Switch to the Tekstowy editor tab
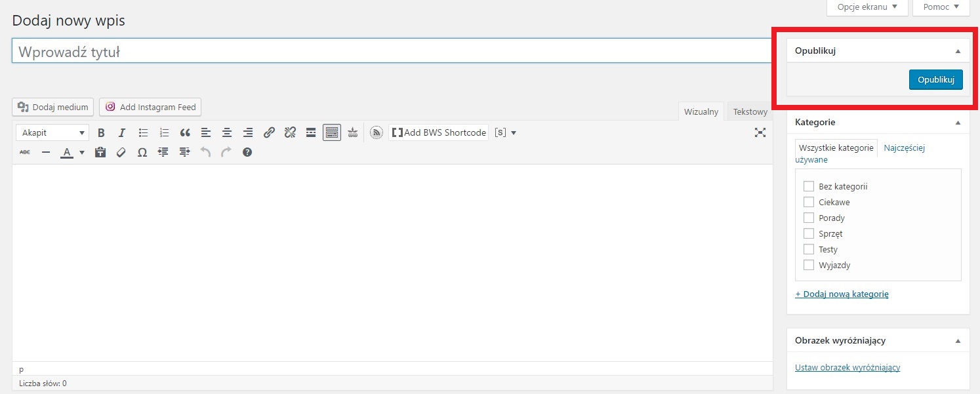Screen dimensions: 980x394 click(x=750, y=112)
